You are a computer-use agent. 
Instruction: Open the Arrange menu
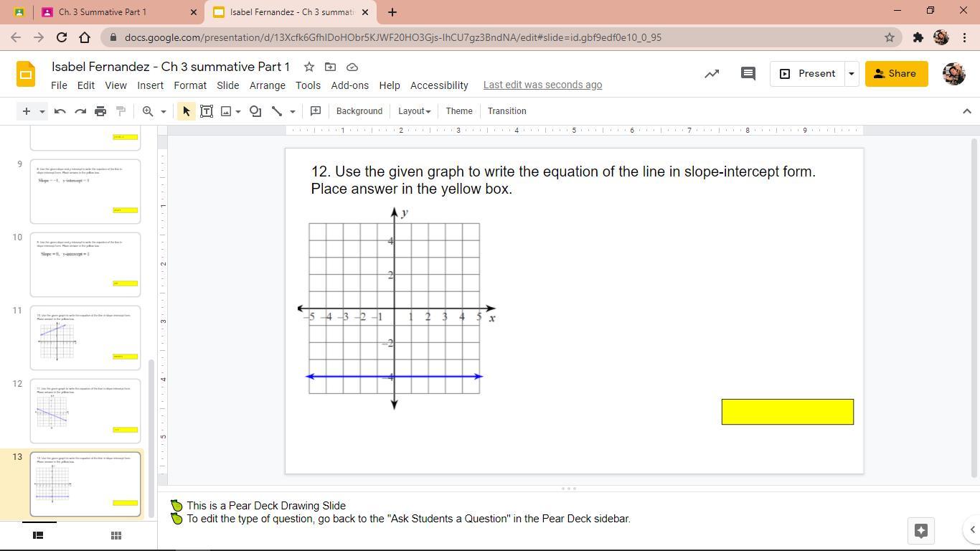tap(268, 85)
